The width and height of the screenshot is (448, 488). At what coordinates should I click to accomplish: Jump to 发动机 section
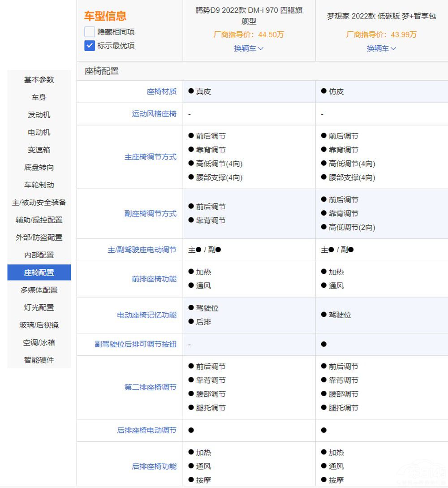pos(39,115)
